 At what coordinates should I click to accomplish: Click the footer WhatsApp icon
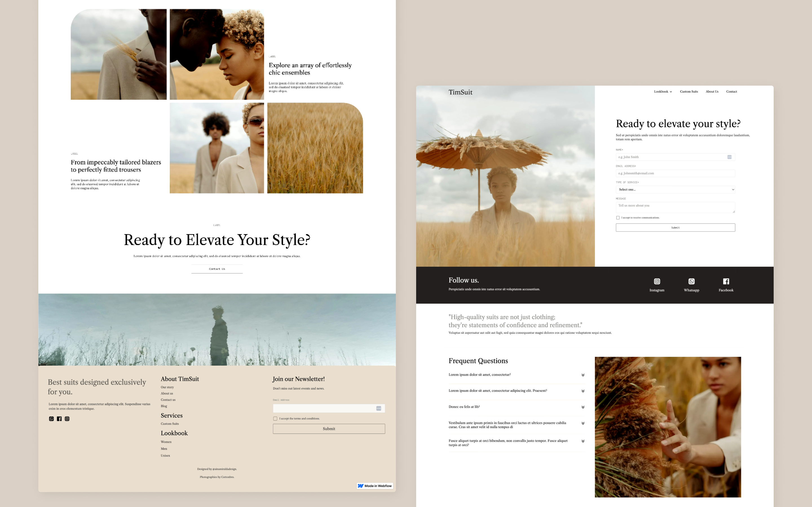coord(51,419)
